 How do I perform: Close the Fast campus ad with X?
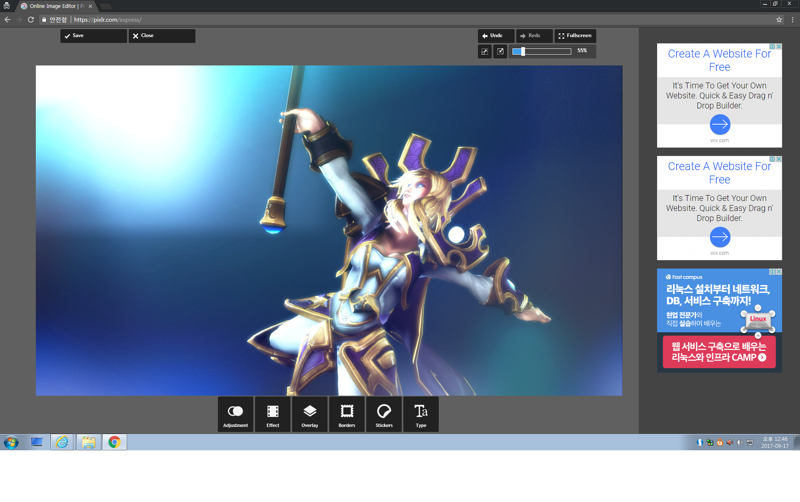coord(779,272)
